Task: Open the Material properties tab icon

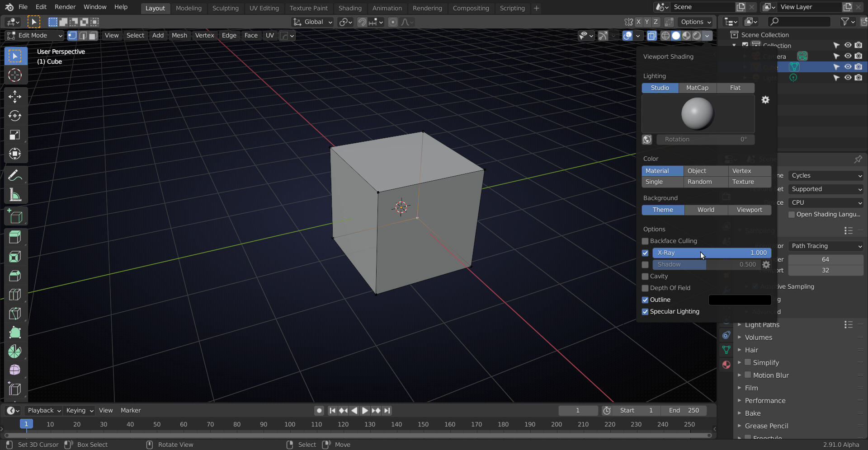Action: click(x=726, y=365)
